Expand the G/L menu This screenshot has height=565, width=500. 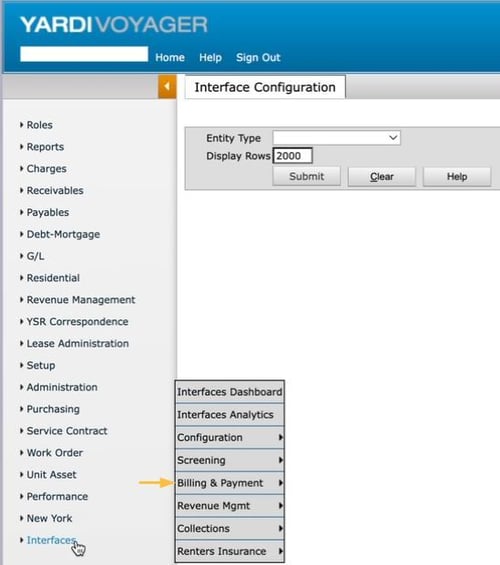coord(32,256)
